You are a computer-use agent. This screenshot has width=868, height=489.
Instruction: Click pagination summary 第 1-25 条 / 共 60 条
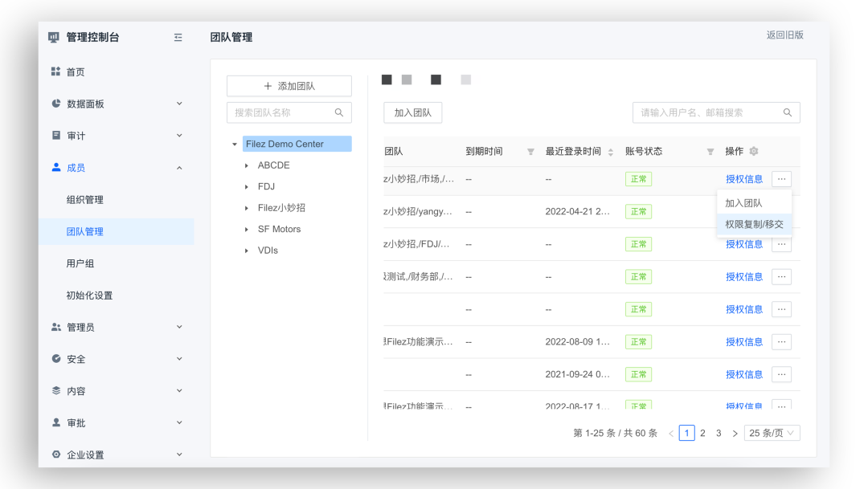click(615, 433)
